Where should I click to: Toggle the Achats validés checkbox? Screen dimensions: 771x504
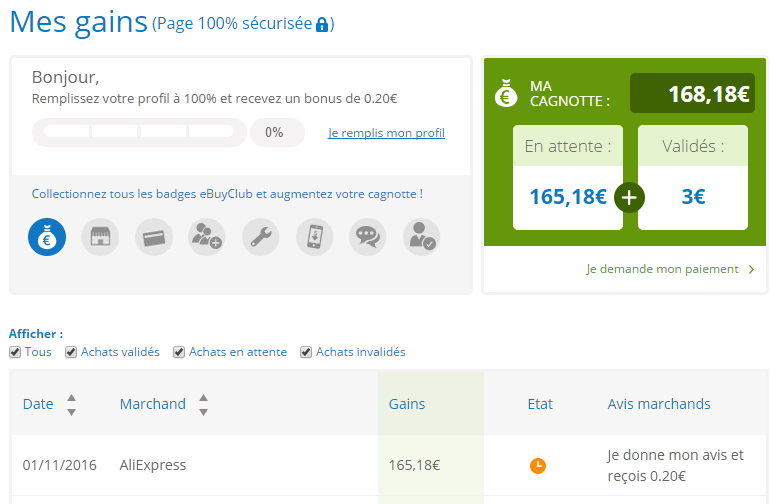[71, 352]
